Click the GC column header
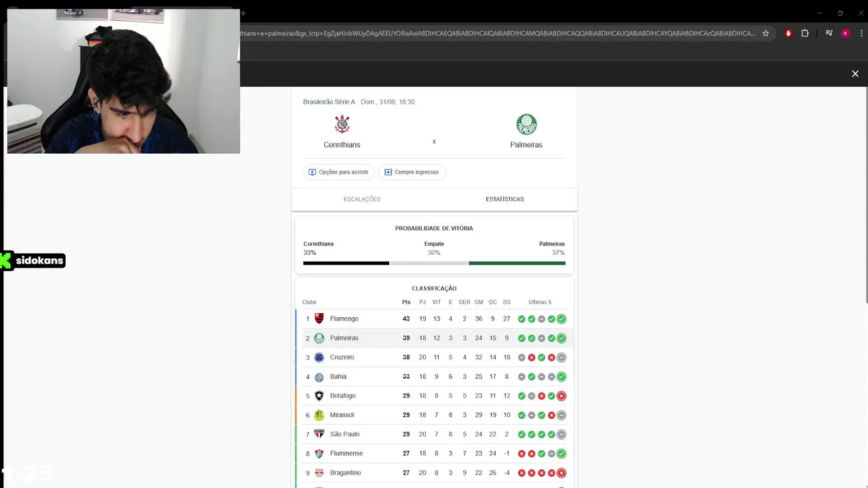 (x=493, y=302)
